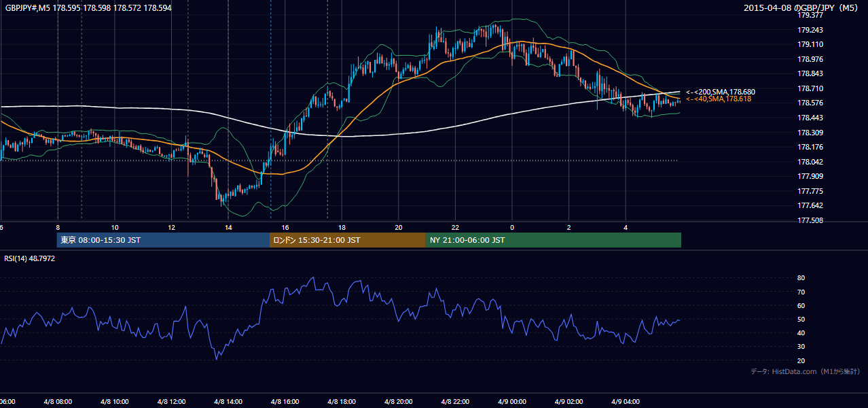Click price scale value 178.576
The height and width of the screenshot is (408, 868).
[810, 103]
